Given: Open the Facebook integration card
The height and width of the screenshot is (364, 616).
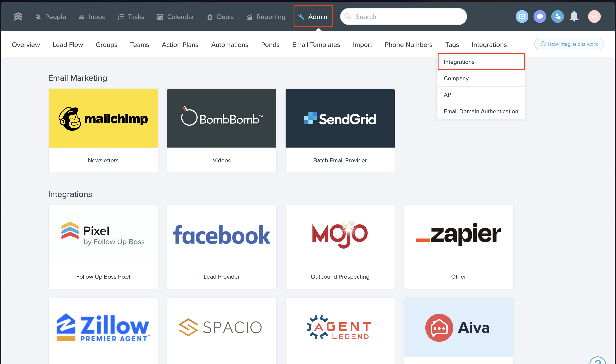Looking at the screenshot, I should (x=222, y=247).
